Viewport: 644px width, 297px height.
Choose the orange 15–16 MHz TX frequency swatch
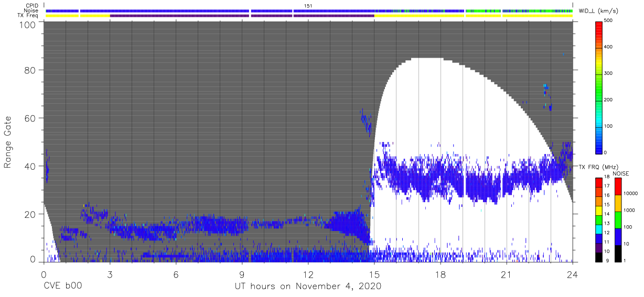pyautogui.click(x=599, y=201)
